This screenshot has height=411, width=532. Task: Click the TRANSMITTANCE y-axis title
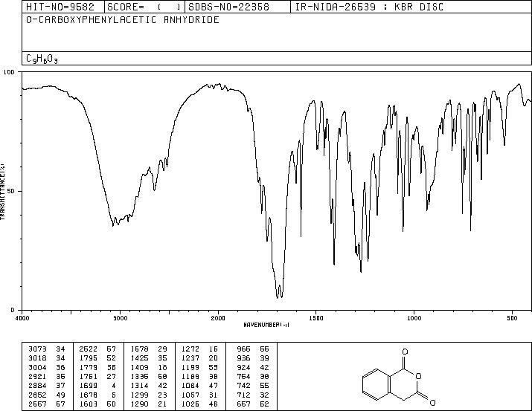coord(2,192)
